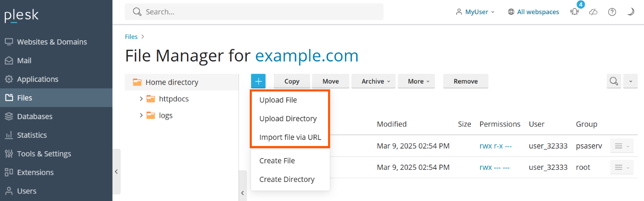644x201 pixels.
Task: Toggle dark mode moon icon
Action: [x=631, y=12]
